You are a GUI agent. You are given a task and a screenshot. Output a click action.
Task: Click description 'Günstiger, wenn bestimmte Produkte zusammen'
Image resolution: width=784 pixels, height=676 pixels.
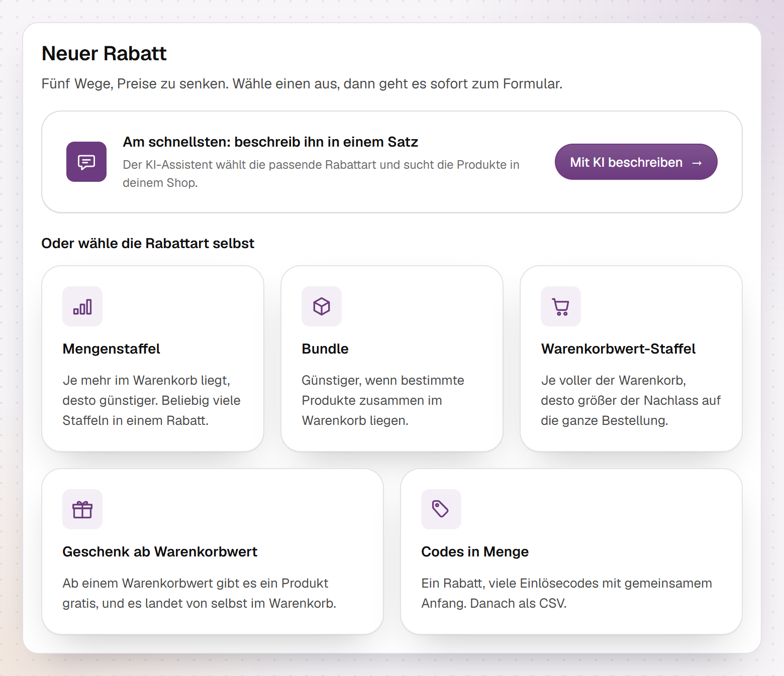383,400
